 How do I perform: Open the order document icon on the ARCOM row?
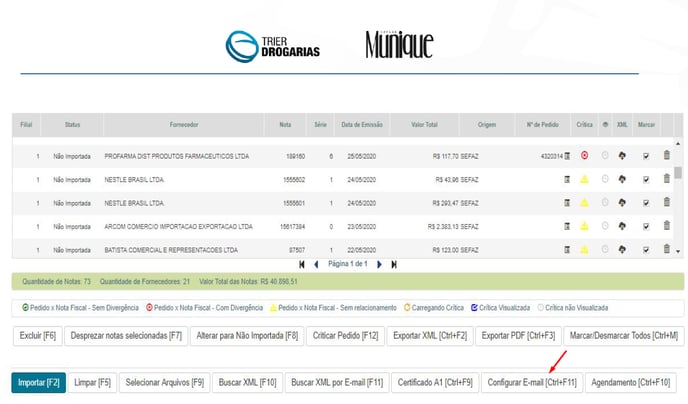click(567, 226)
